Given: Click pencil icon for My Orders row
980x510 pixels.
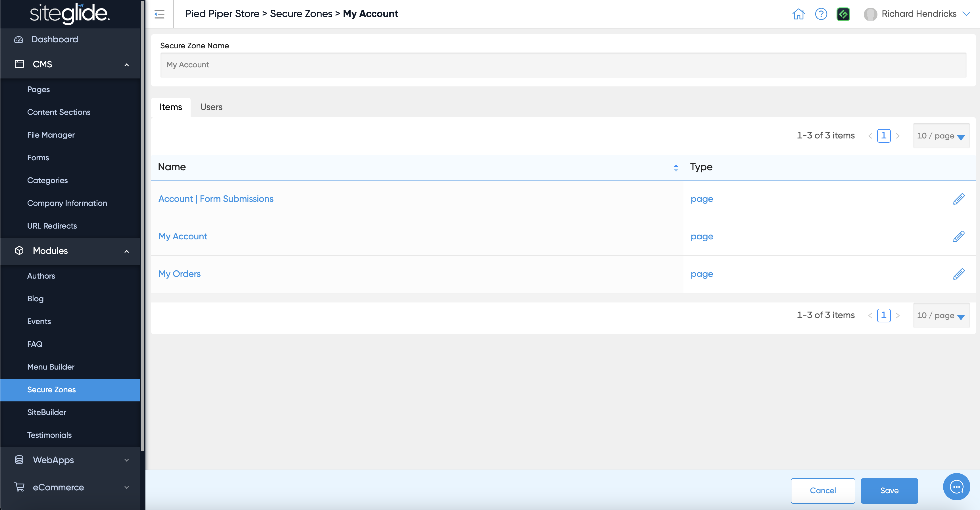Looking at the screenshot, I should pyautogui.click(x=958, y=274).
